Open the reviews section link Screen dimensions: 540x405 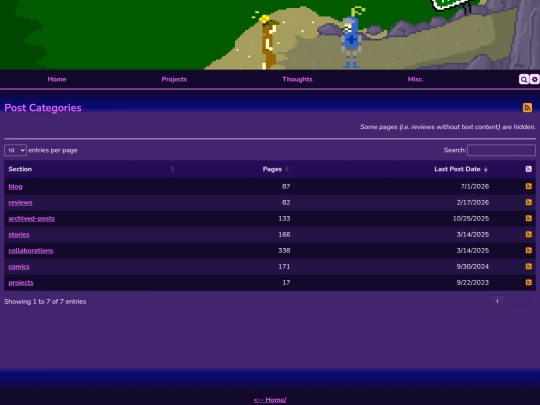[20, 202]
